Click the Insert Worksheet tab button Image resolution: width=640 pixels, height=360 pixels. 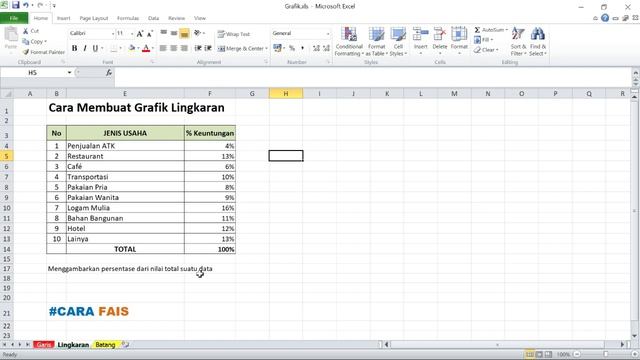(x=125, y=345)
